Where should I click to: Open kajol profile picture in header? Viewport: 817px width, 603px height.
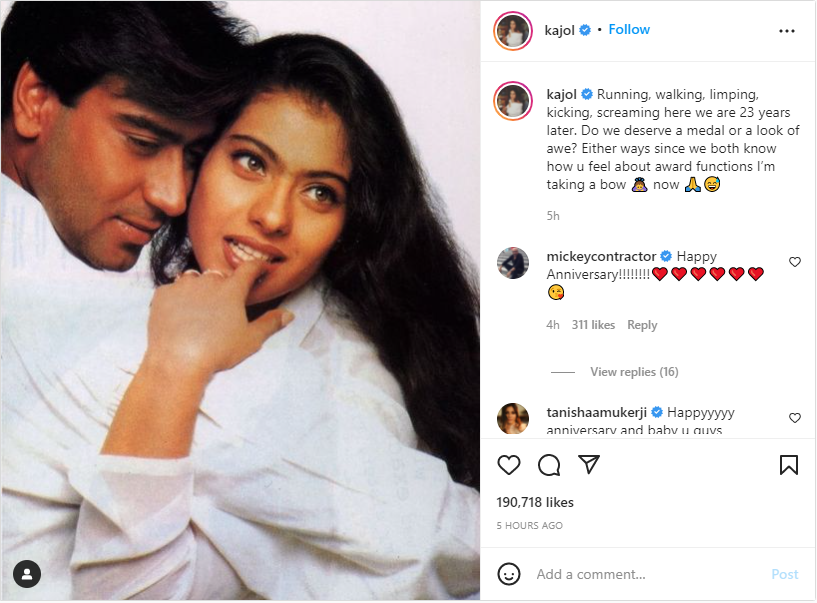512,31
